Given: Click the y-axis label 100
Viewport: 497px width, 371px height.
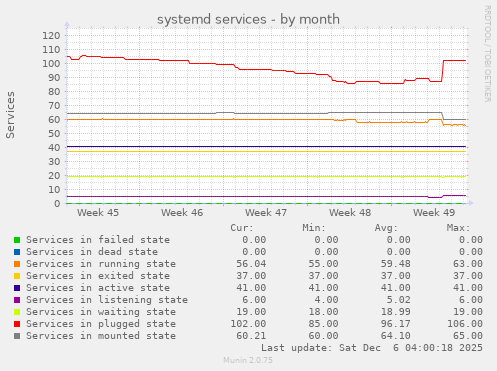Looking at the screenshot, I should [x=51, y=64].
